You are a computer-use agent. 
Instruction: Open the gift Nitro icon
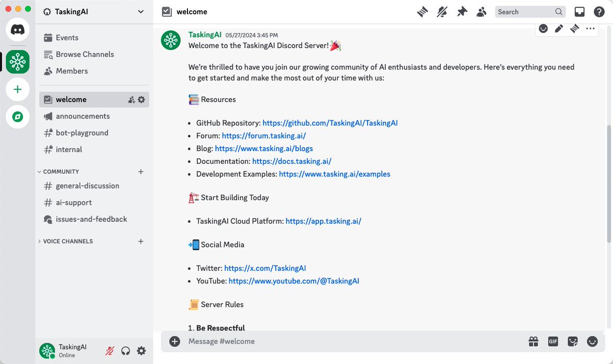coord(533,342)
